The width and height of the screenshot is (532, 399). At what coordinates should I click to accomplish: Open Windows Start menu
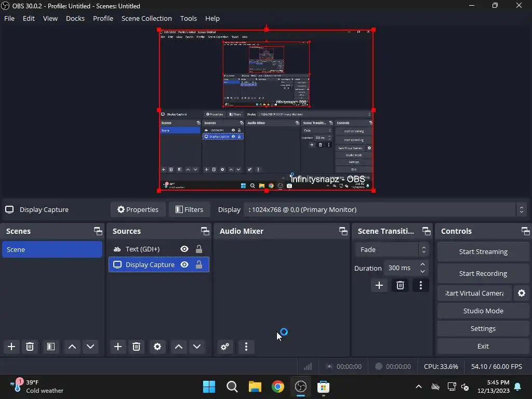click(x=209, y=387)
